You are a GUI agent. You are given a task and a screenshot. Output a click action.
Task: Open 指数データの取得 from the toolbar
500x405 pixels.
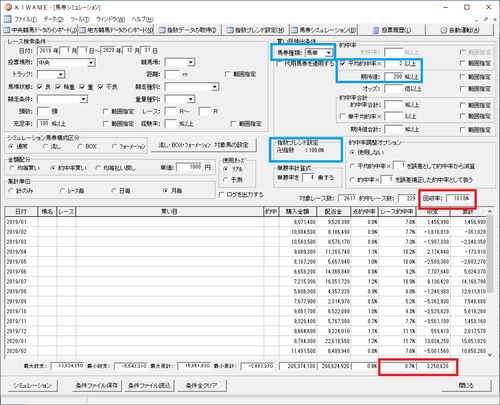(188, 30)
